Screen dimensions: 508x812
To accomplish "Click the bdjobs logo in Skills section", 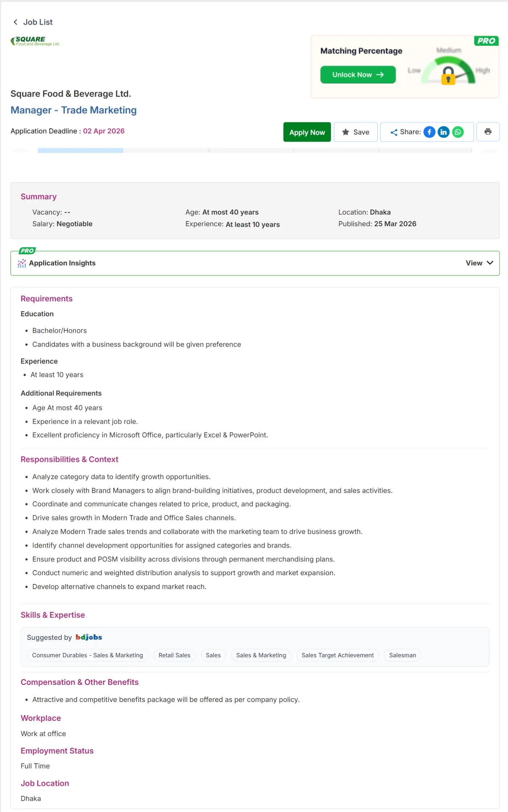I will (89, 637).
